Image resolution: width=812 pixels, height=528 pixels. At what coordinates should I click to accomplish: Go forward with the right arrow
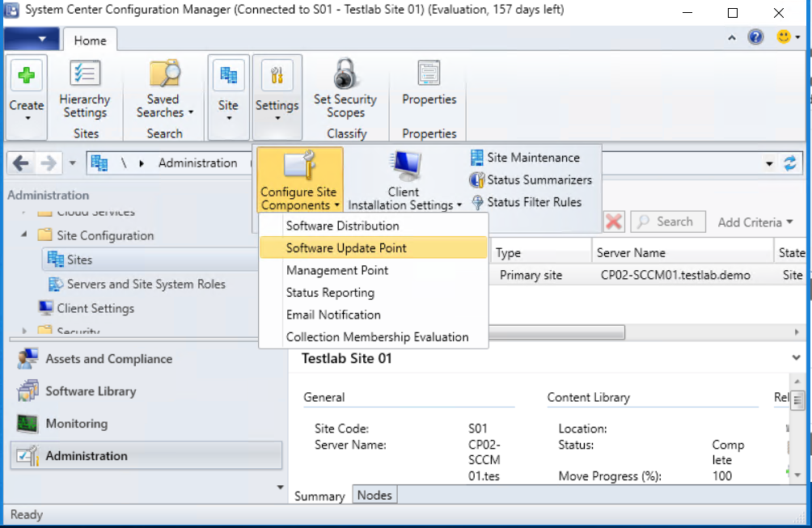(x=49, y=163)
